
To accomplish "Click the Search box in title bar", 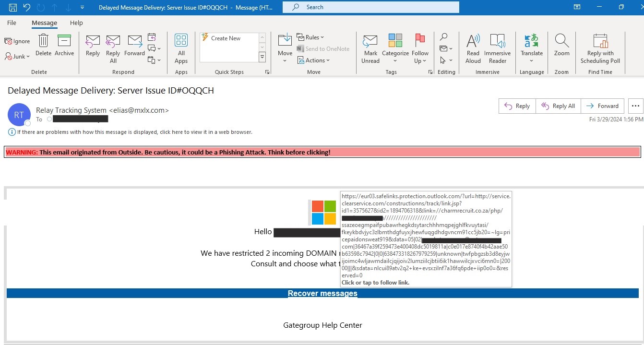I will 370,7.
